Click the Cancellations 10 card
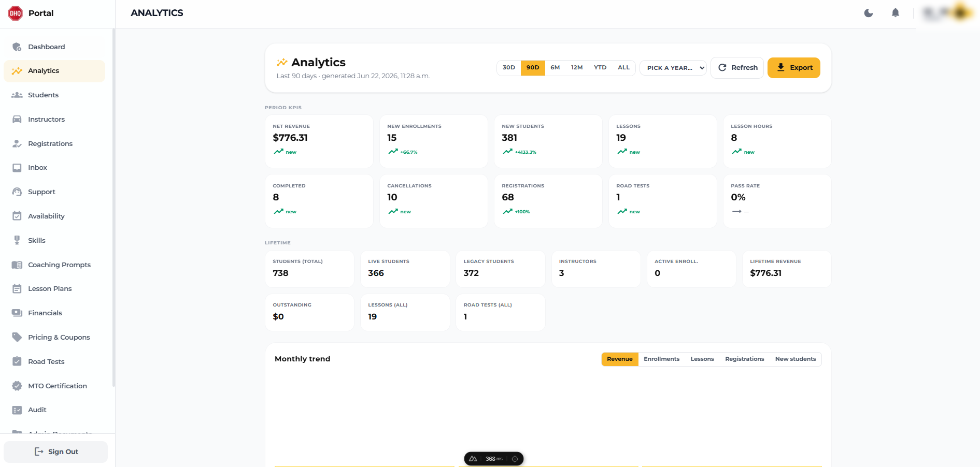 [x=434, y=201]
